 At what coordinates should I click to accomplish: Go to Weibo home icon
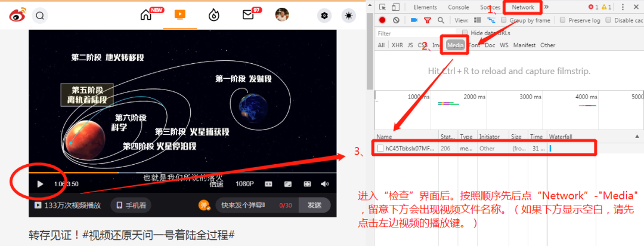(x=146, y=15)
